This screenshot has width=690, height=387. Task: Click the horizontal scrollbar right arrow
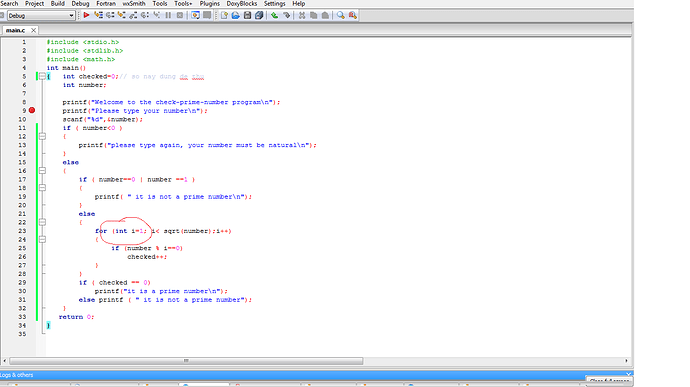(x=626, y=361)
